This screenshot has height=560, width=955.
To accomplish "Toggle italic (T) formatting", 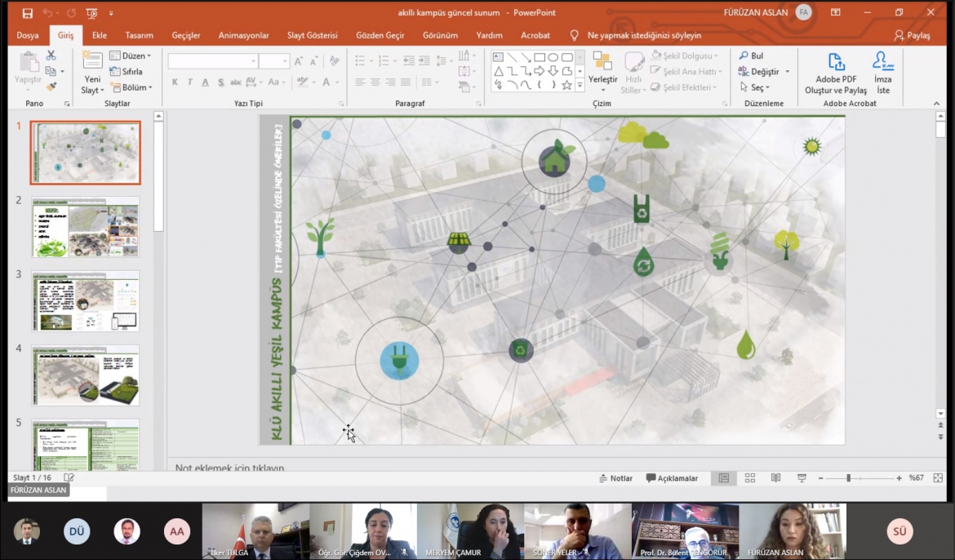I will click(190, 82).
